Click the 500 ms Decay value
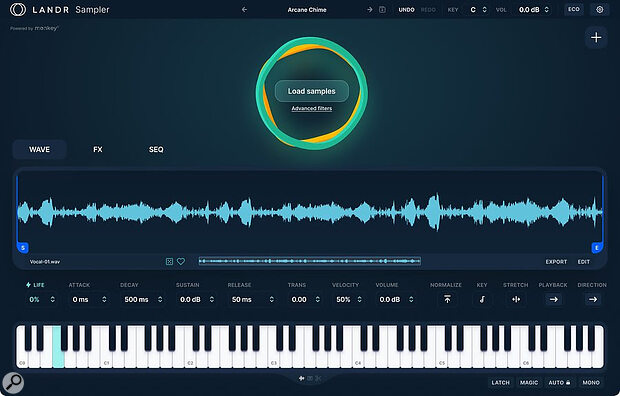The width and height of the screenshot is (620, 396). 136,299
